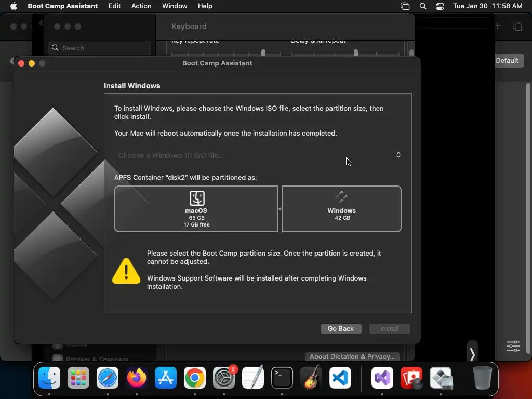This screenshot has width=532, height=399.
Task: Click the Install button
Action: [x=390, y=328]
